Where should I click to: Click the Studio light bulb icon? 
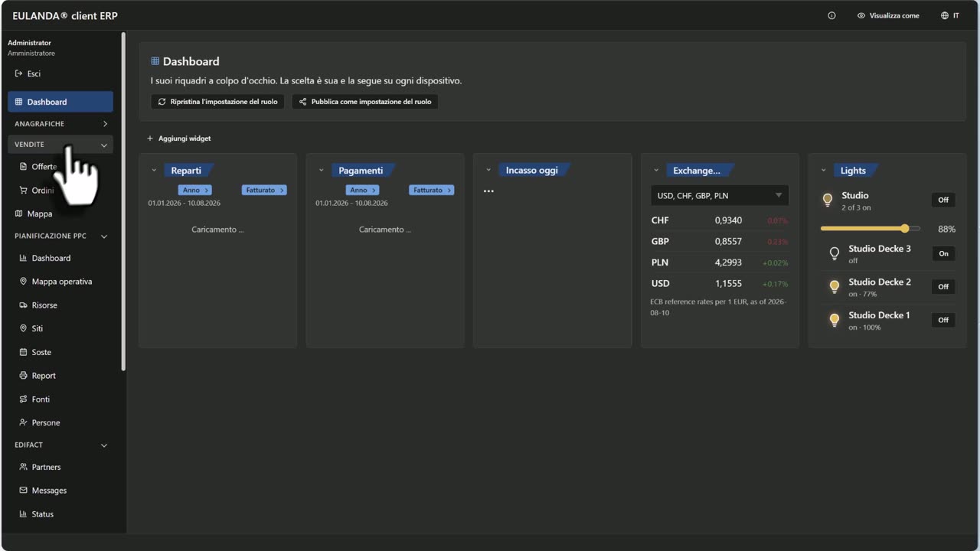click(x=828, y=201)
